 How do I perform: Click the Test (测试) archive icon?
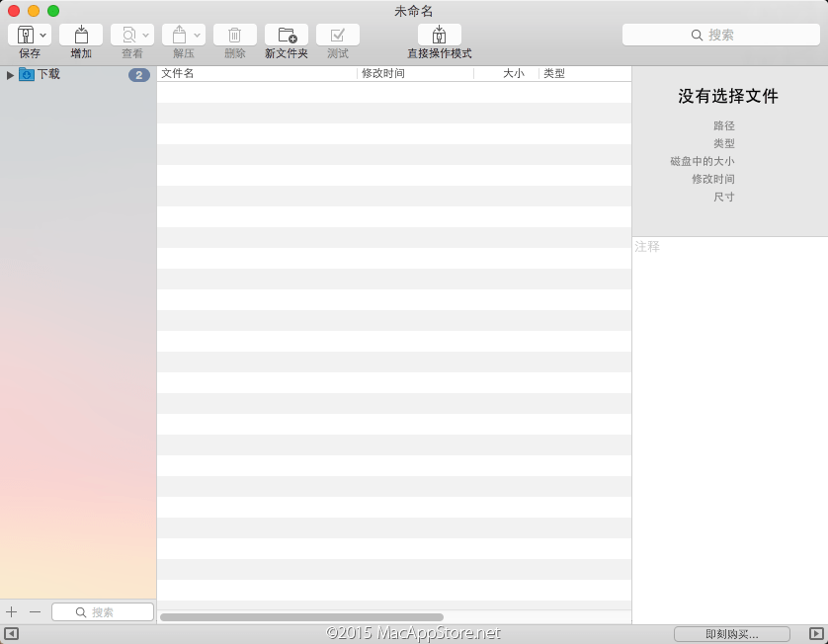point(338,35)
